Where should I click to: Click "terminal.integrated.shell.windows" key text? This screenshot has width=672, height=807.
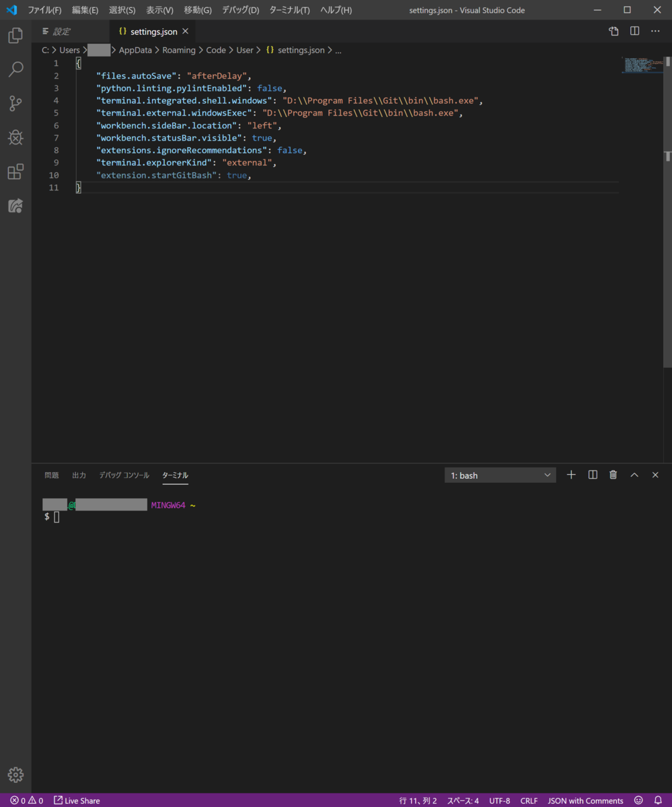click(x=184, y=101)
